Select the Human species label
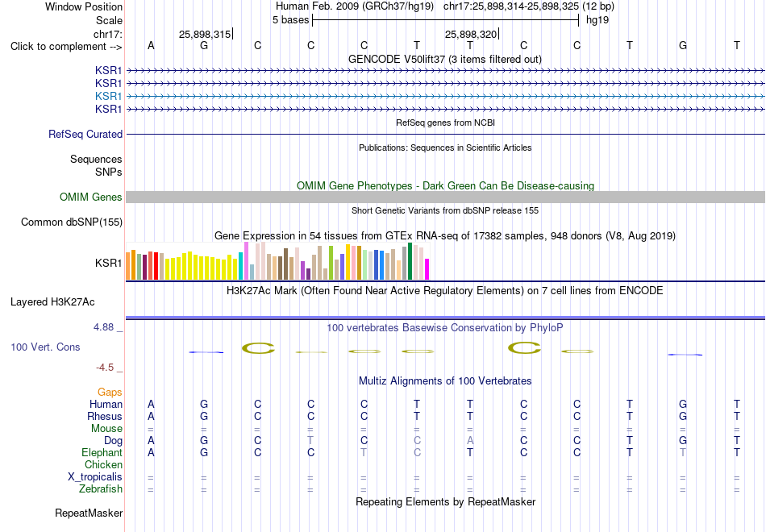The image size is (766, 532). click(x=106, y=404)
